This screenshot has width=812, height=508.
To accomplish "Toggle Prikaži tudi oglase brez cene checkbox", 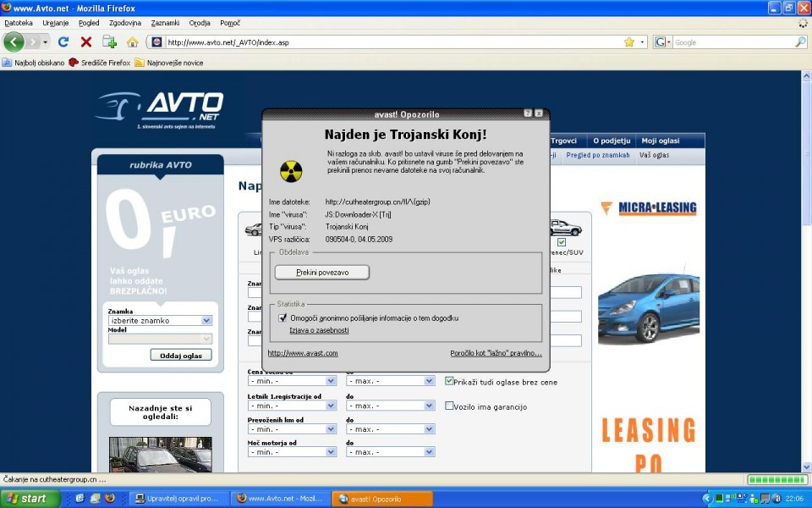I will pos(449,381).
